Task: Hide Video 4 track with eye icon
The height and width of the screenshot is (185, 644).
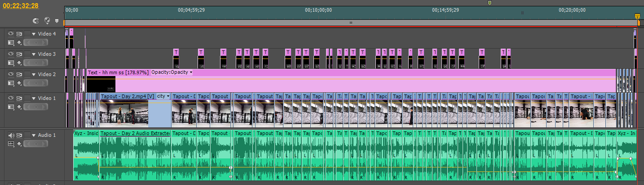Action: (x=11, y=34)
